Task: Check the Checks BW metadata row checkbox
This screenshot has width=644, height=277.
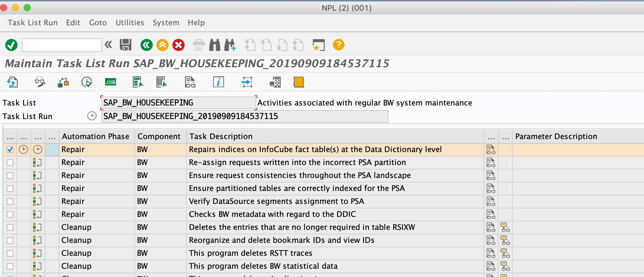Action: (x=10, y=215)
